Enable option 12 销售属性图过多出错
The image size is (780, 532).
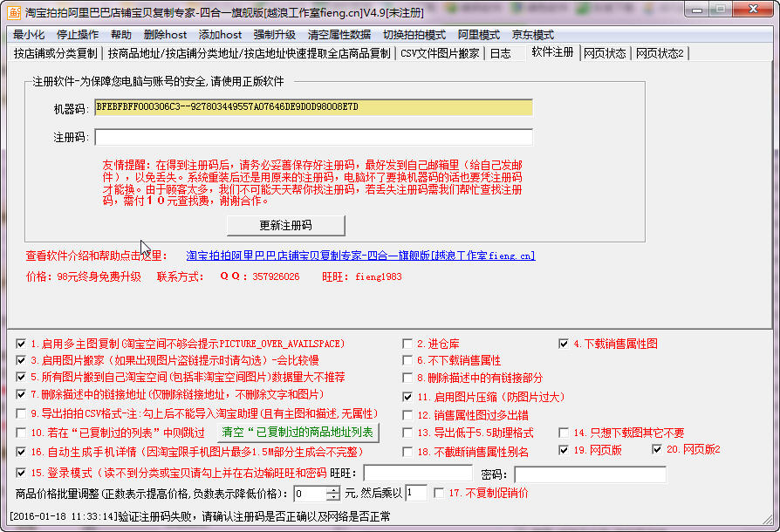point(407,415)
